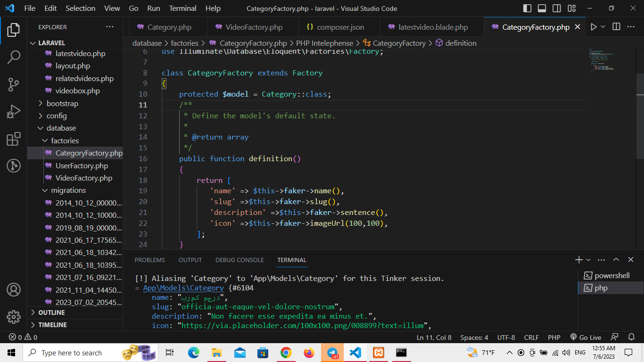Create a new terminal with plus icon
Image resolution: width=644 pixels, height=362 pixels.
[x=578, y=260]
